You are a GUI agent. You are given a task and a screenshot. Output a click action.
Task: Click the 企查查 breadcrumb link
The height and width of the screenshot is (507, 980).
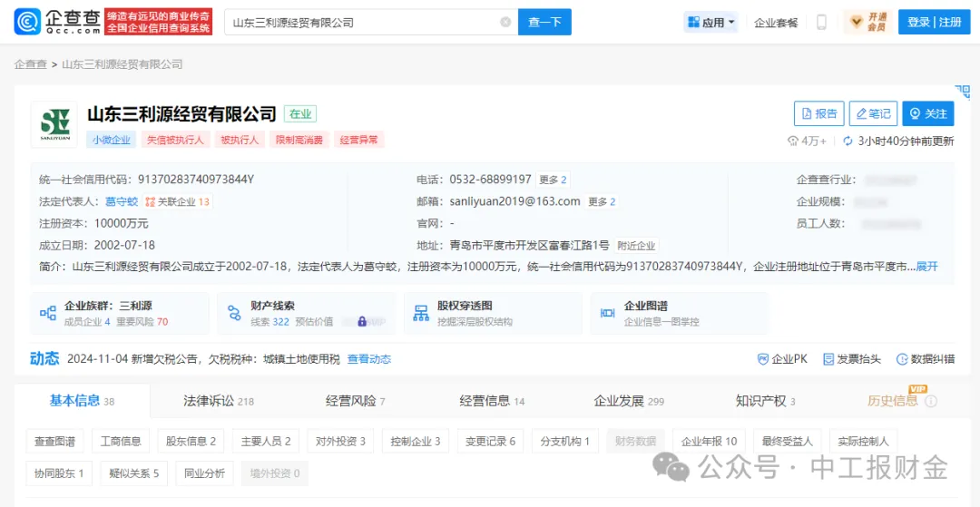(31, 64)
